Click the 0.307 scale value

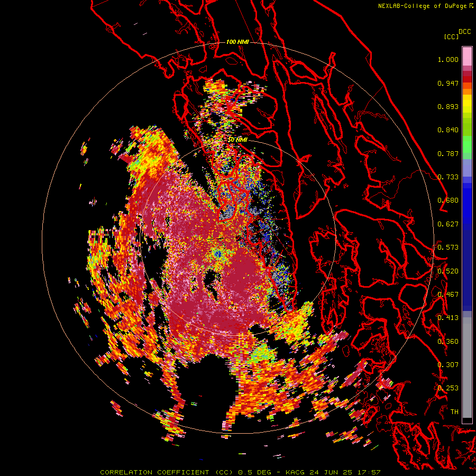448,364
